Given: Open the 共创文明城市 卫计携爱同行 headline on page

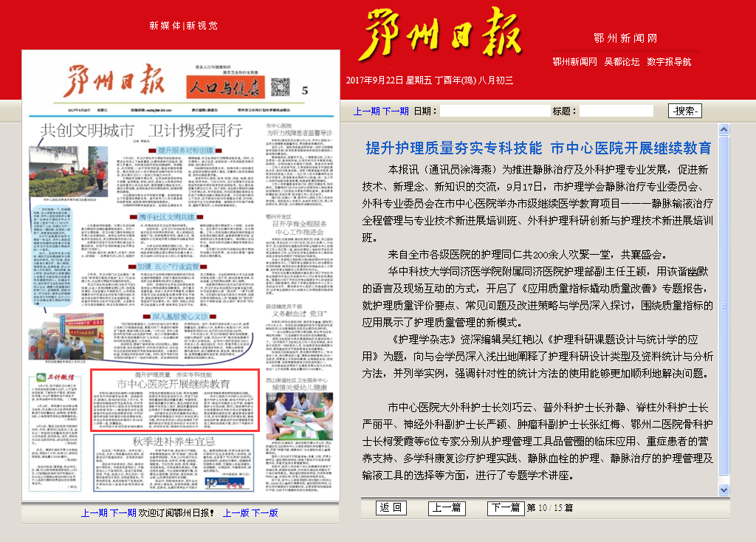Looking at the screenshot, I should [x=141, y=130].
